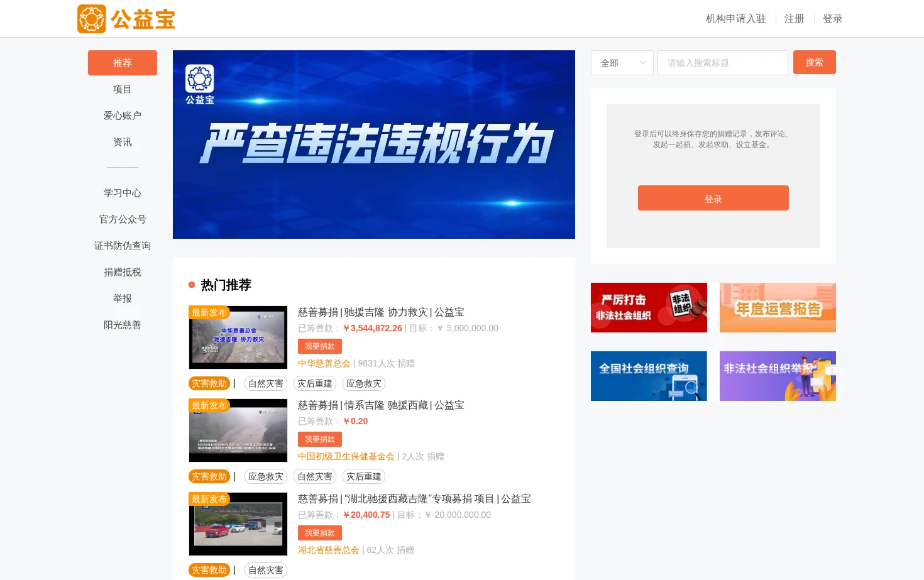Viewport: 924px width, 580px height.
Task: Click 灾害救助 tag under 中华慈善总会 project
Action: click(209, 383)
